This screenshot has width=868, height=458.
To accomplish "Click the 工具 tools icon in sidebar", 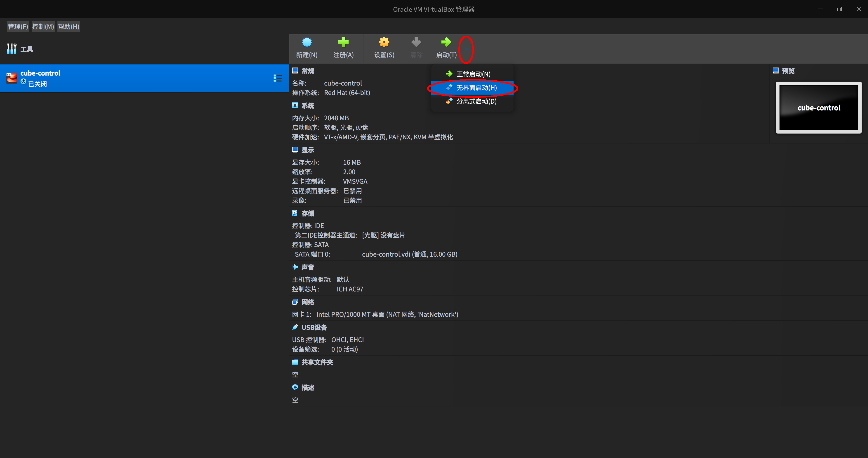I will coord(12,49).
